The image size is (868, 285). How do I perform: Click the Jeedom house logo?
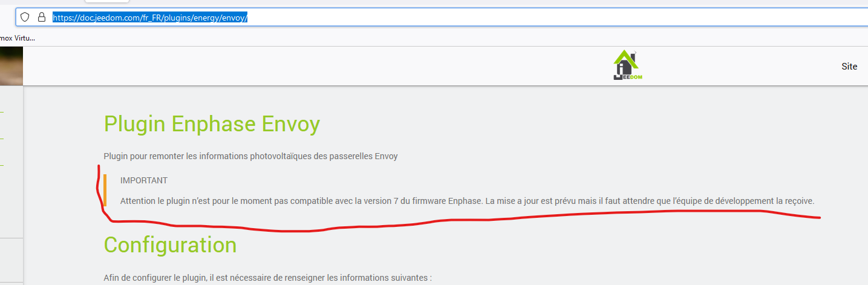coord(626,65)
